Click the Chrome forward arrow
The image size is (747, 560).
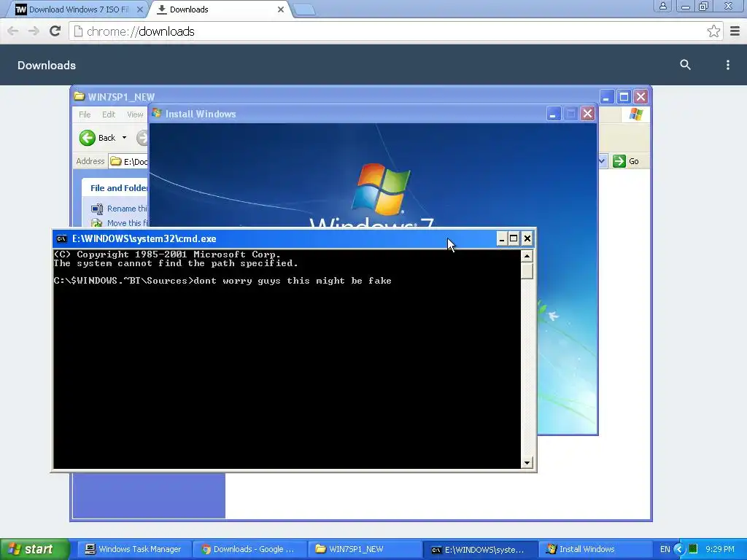(34, 31)
